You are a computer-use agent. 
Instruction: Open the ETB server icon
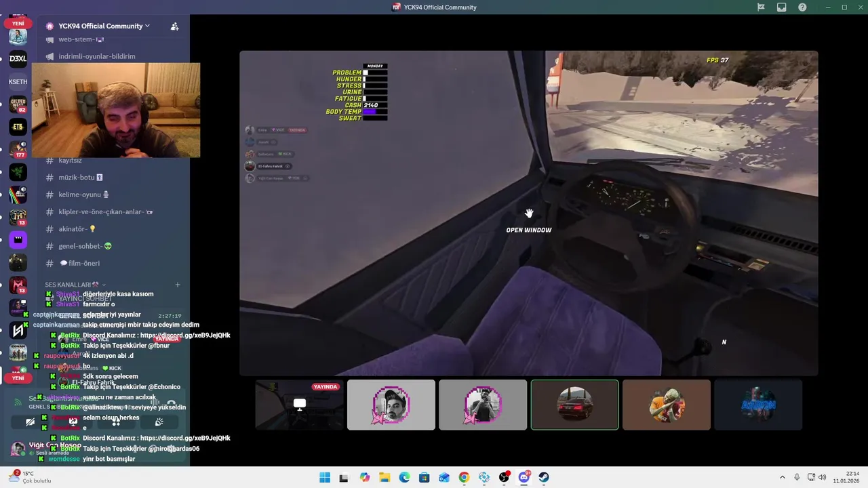(18, 127)
